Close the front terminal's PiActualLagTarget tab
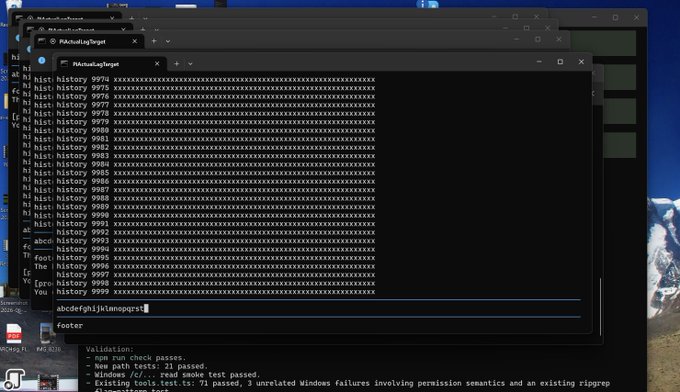The image size is (680, 392). pyautogui.click(x=157, y=64)
